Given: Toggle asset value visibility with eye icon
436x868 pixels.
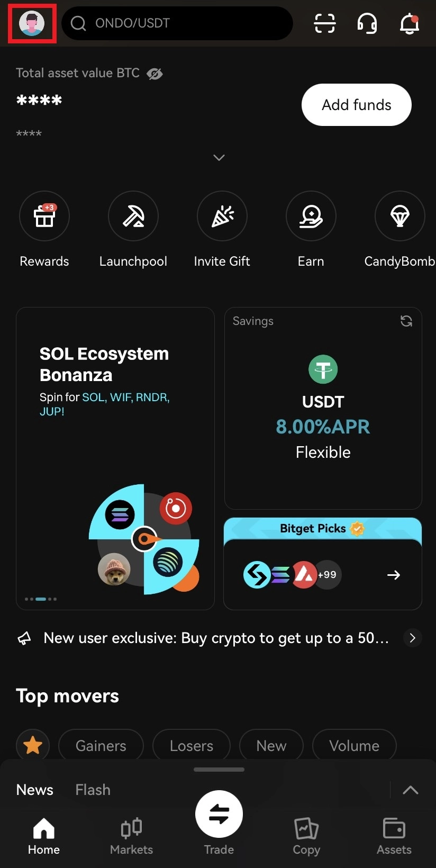Looking at the screenshot, I should 155,74.
